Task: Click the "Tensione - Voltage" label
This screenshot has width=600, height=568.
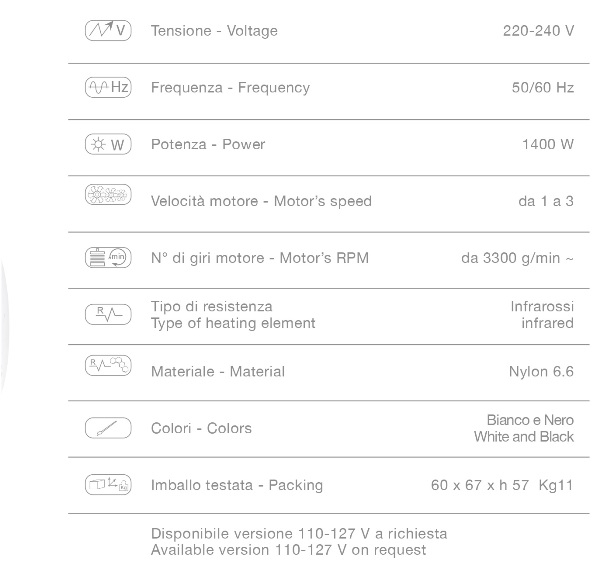Action: pyautogui.click(x=214, y=31)
